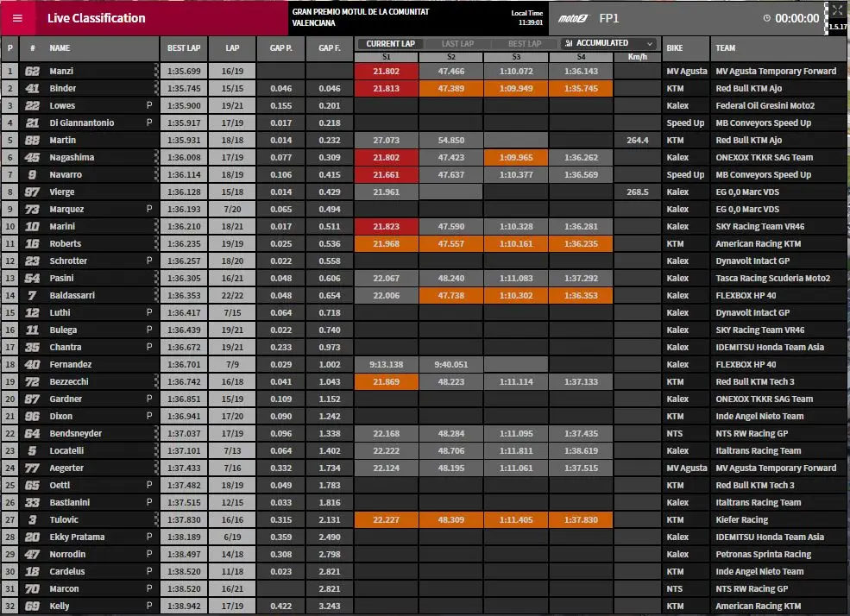Click Manzi's number 62 badge
The height and width of the screenshot is (616, 850).
pyautogui.click(x=32, y=71)
